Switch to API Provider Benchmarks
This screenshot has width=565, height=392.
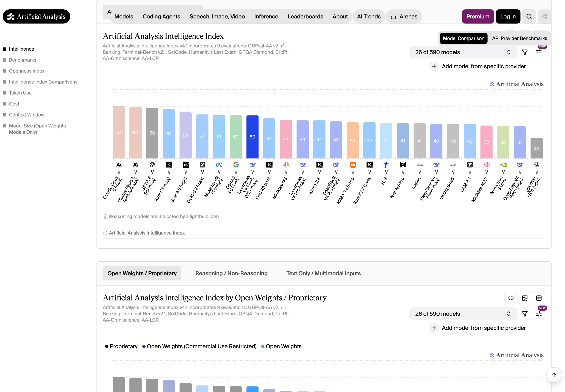[x=519, y=38]
